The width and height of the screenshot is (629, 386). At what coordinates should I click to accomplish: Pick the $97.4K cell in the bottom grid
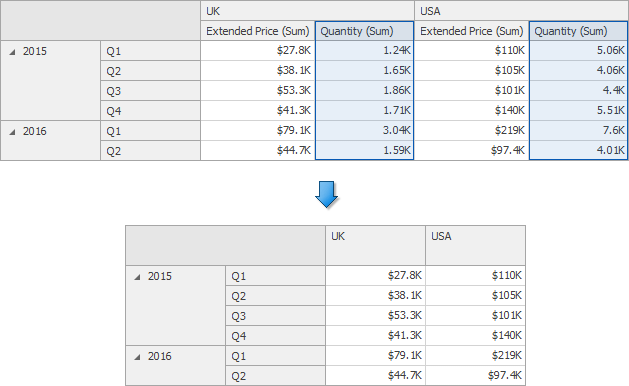tap(475, 376)
